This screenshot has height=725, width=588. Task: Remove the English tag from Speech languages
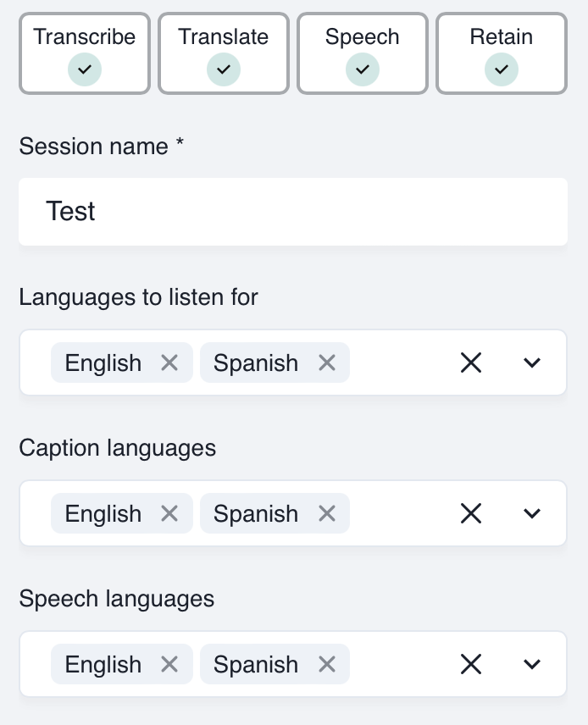(169, 664)
